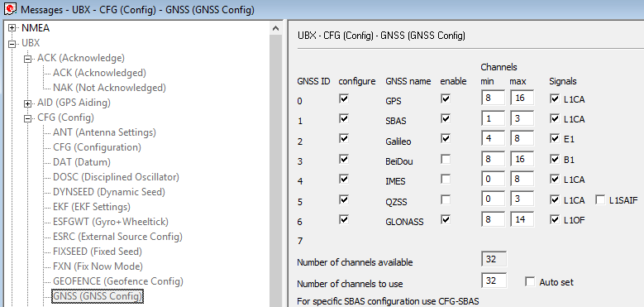Toggle IMES L1CA signal checkbox
644x307 pixels.
[x=555, y=180]
